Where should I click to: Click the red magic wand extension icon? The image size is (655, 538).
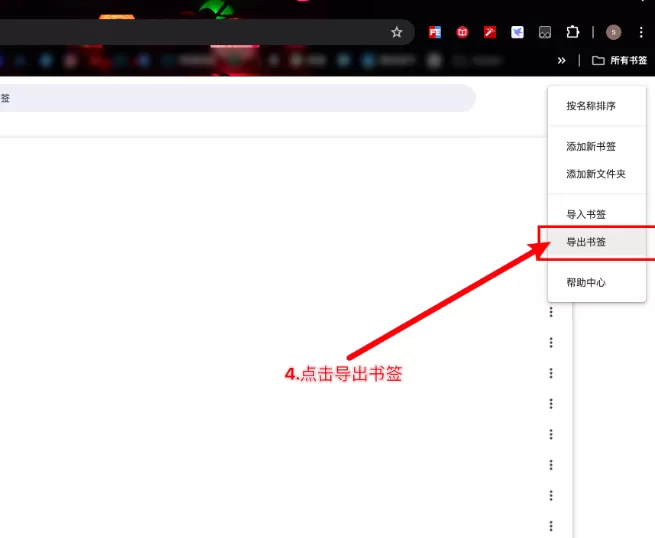click(x=490, y=32)
